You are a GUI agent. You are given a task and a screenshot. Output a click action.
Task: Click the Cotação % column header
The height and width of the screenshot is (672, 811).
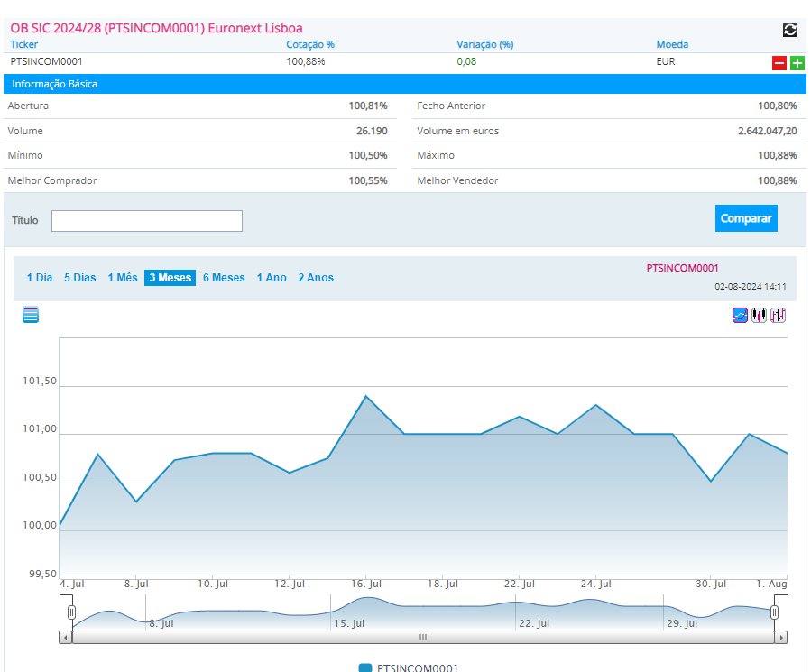tap(310, 44)
